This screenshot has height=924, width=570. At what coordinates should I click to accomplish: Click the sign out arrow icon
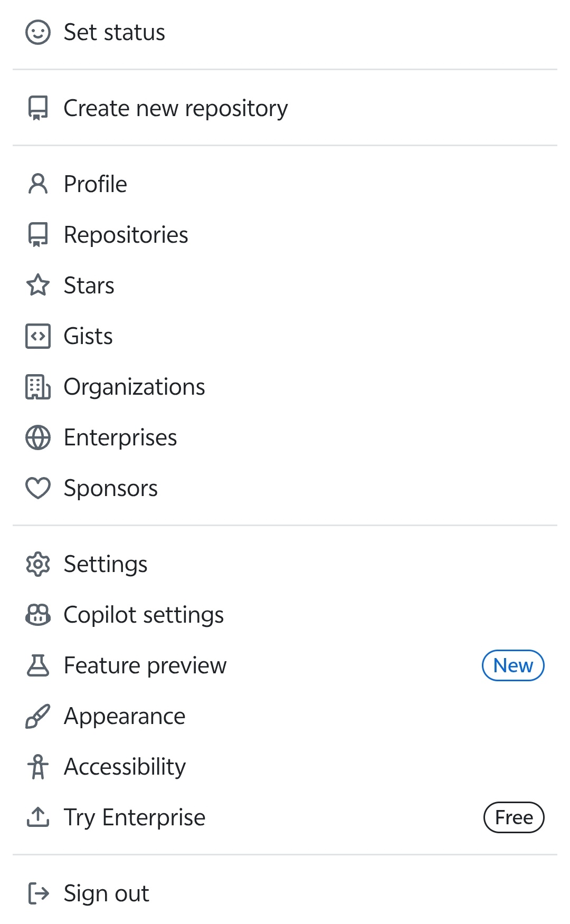pyautogui.click(x=38, y=893)
